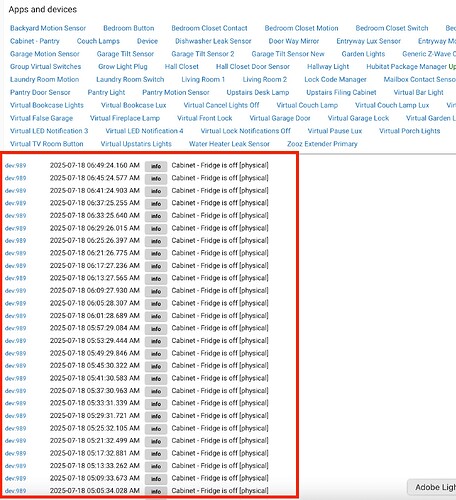456x500 pixels.
Task: Select Zooz Extender Primary link
Action: (x=322, y=144)
